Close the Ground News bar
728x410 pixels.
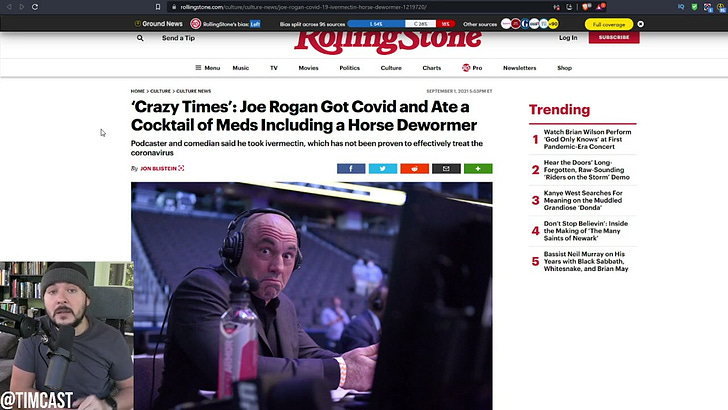(x=641, y=24)
